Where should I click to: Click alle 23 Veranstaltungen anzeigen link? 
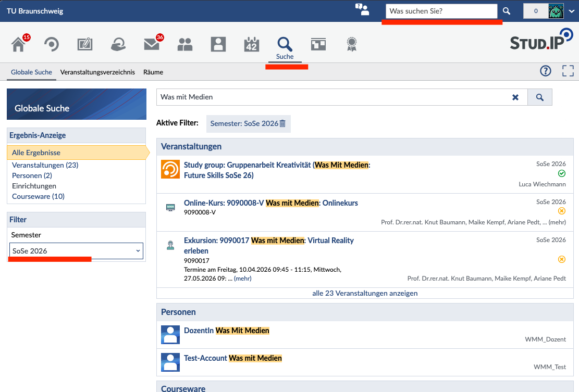coord(365,293)
